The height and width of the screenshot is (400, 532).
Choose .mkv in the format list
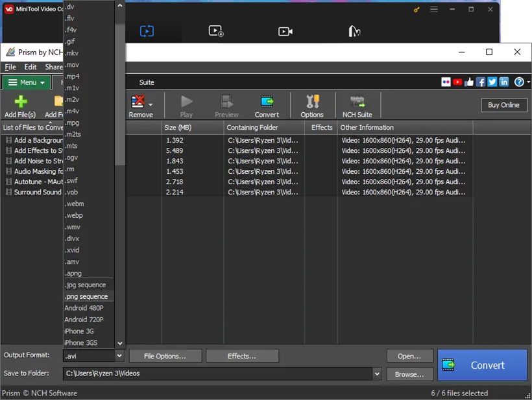tap(88, 53)
